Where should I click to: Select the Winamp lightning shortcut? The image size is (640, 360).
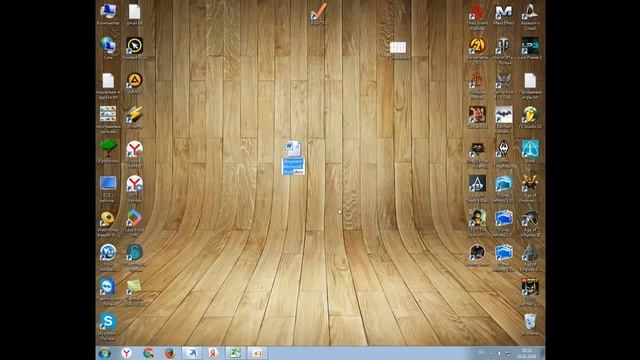(134, 117)
